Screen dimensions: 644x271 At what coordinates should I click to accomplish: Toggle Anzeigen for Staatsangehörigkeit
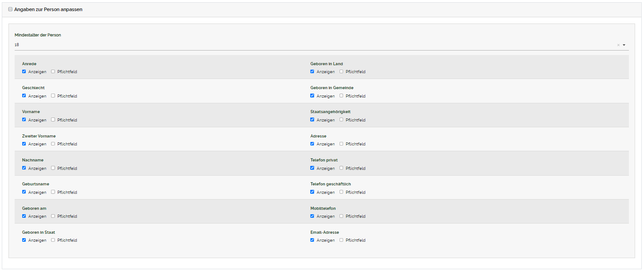point(312,120)
